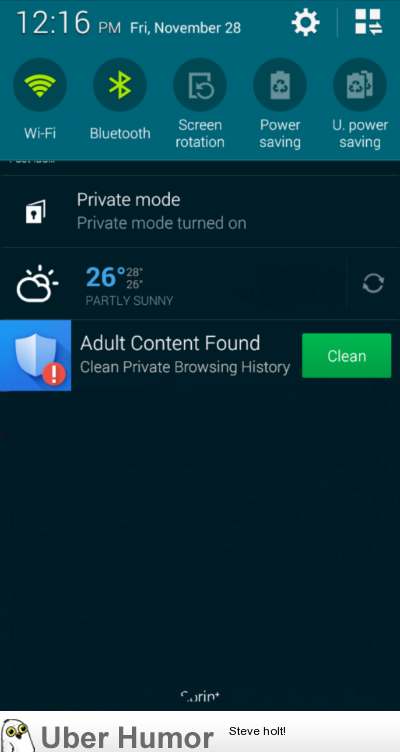Tap the Private mode lock icon
400x752 pixels.
pos(35,212)
